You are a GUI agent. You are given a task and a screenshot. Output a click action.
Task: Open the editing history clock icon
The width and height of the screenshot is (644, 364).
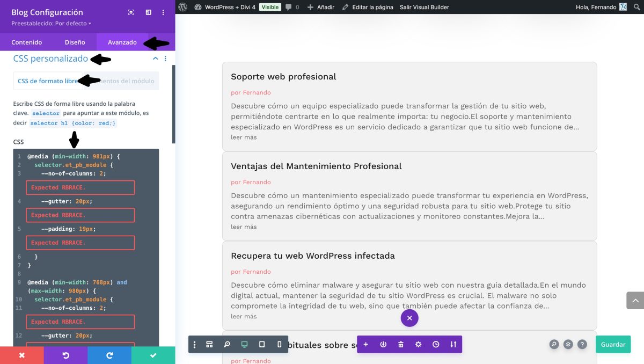click(x=436, y=344)
